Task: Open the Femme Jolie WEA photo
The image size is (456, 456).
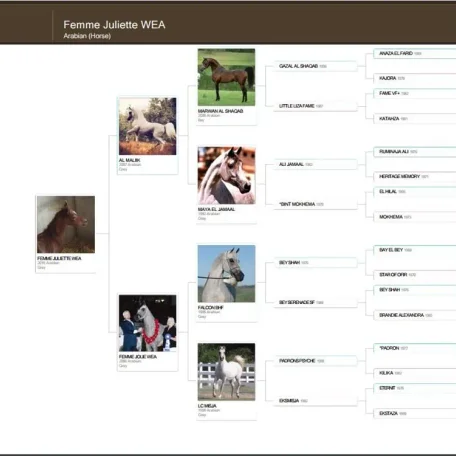Action: 148,323
